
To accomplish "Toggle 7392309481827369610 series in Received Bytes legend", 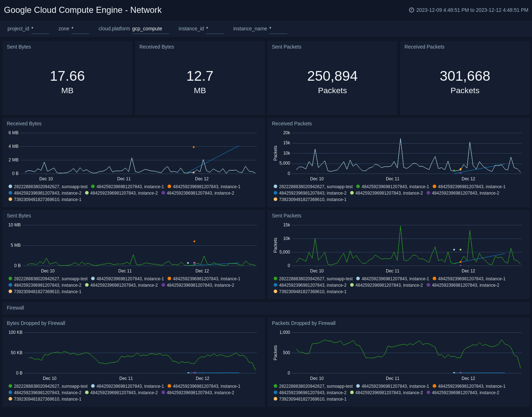I will coord(45,200).
